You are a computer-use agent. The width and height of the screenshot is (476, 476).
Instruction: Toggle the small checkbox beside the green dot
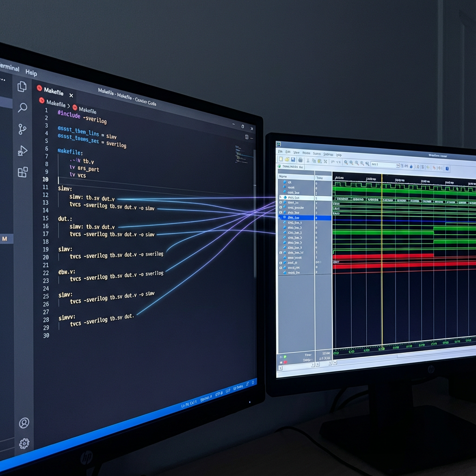280,357
